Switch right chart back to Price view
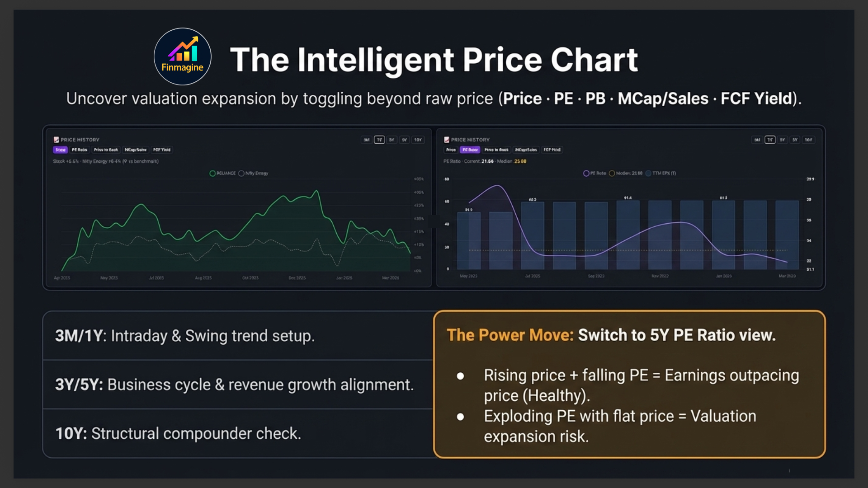This screenshot has width=868, height=488. coord(451,150)
